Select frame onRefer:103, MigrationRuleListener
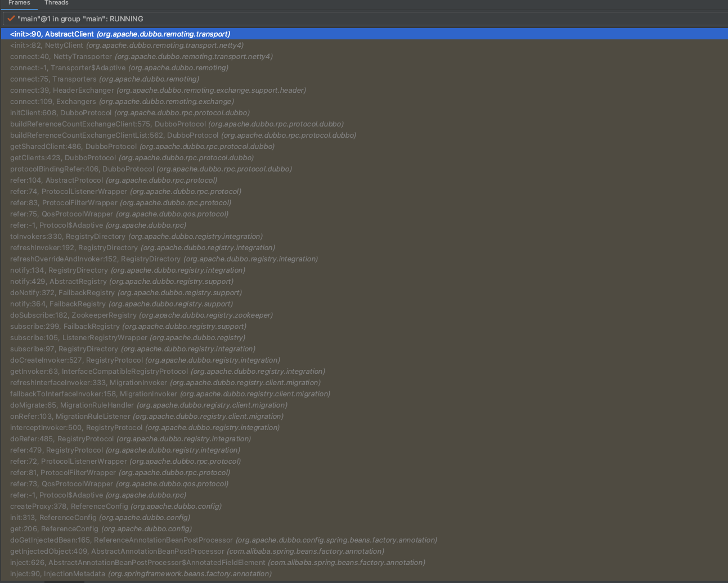728x583 pixels. (364, 416)
